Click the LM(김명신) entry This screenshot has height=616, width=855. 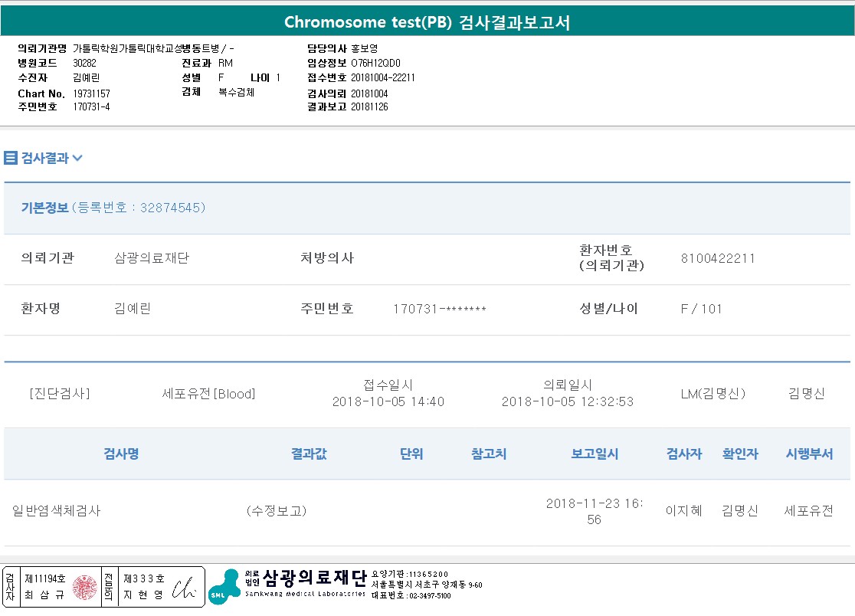pos(712,394)
